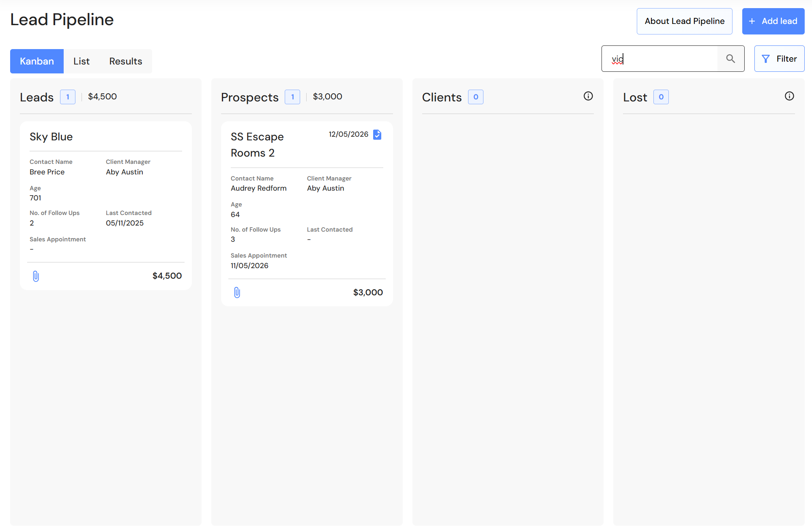Open the SS Escape Rooms 2 attachment paperclip

237,292
